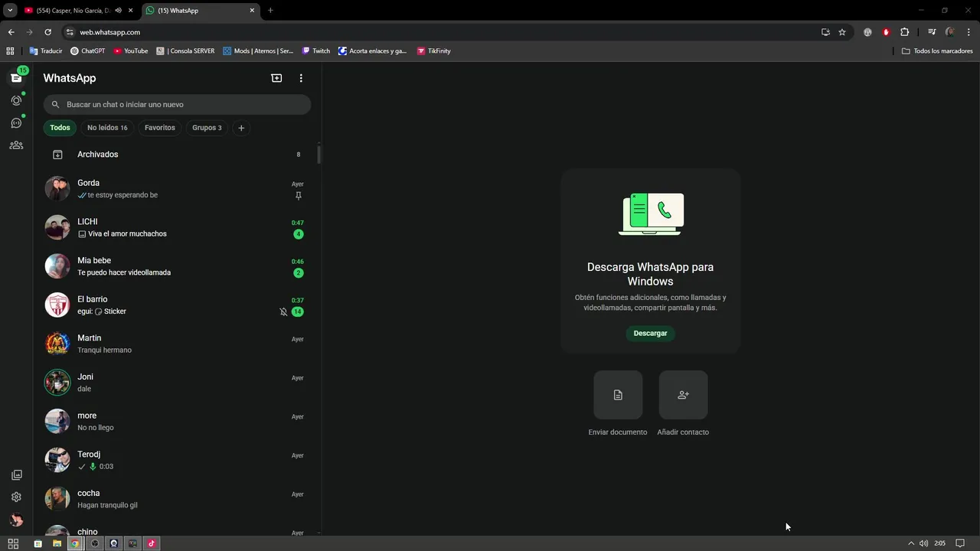Screen dimensions: 980x551
Task: Open the El barrio group chat
Action: tap(177, 305)
